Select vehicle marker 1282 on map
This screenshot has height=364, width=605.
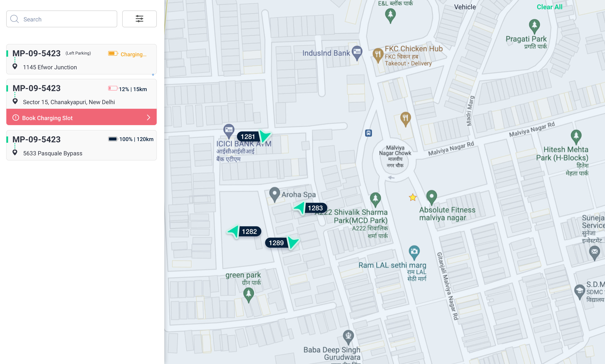pos(249,231)
